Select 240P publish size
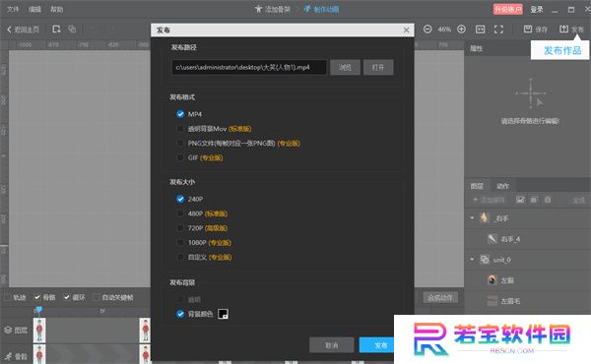Viewport: 591px width, 364px height. pos(180,199)
